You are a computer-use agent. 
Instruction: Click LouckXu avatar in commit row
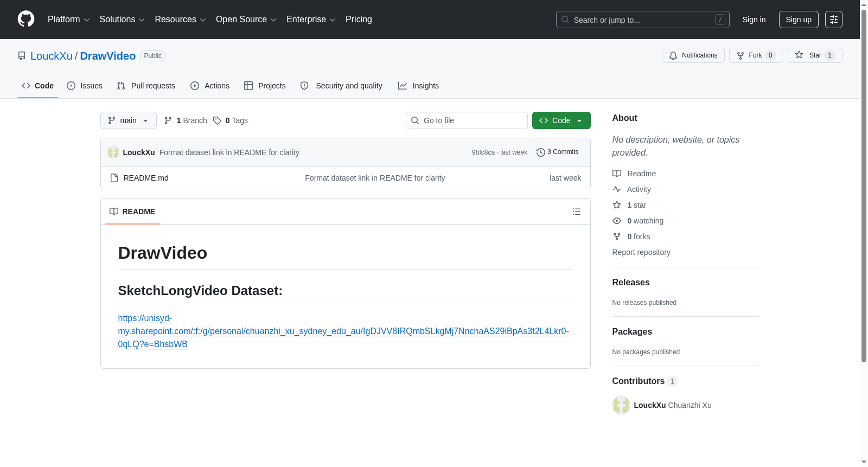(x=113, y=152)
